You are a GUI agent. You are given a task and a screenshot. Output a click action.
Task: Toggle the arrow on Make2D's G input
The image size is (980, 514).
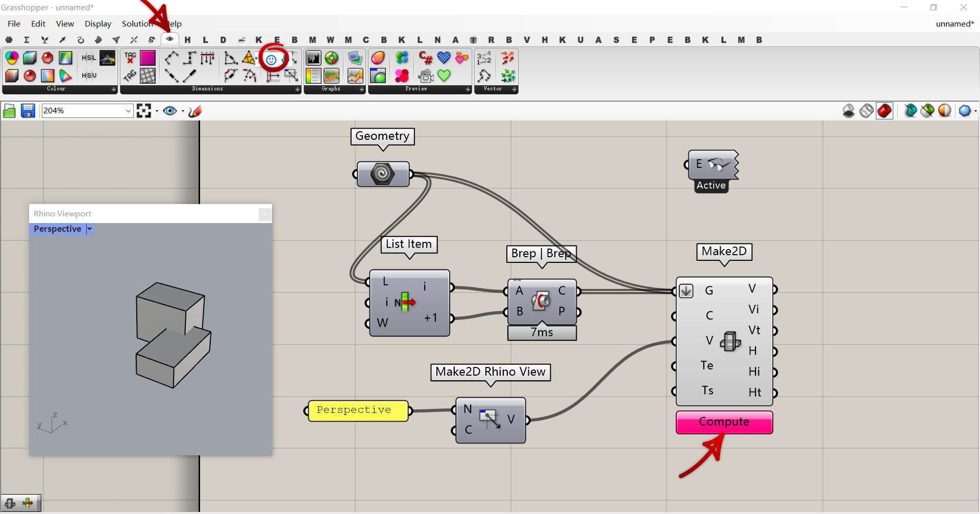click(686, 291)
